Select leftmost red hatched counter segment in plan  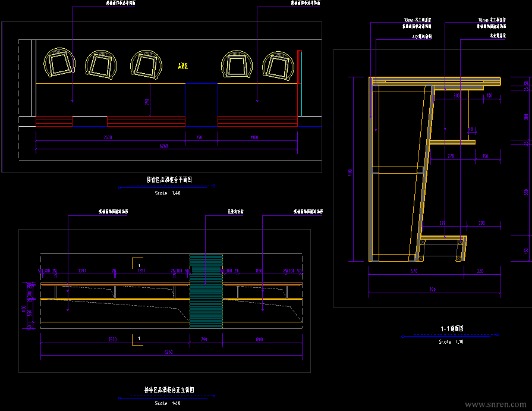coord(54,121)
